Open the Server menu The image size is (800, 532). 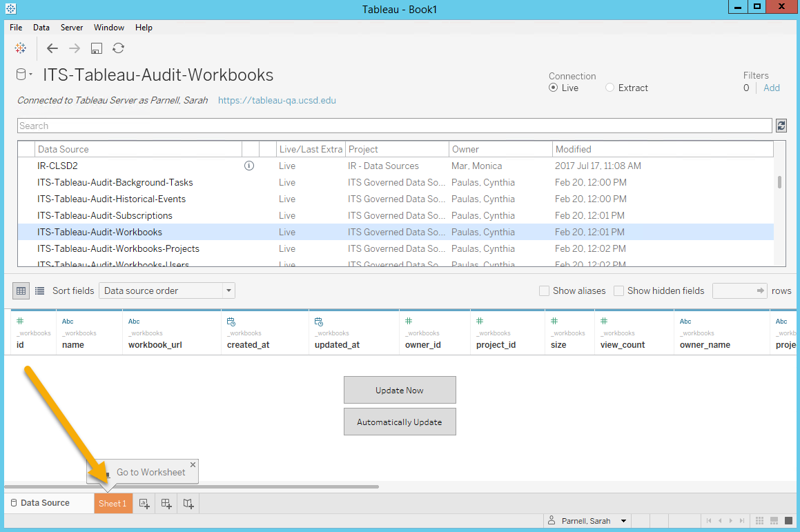71,28
